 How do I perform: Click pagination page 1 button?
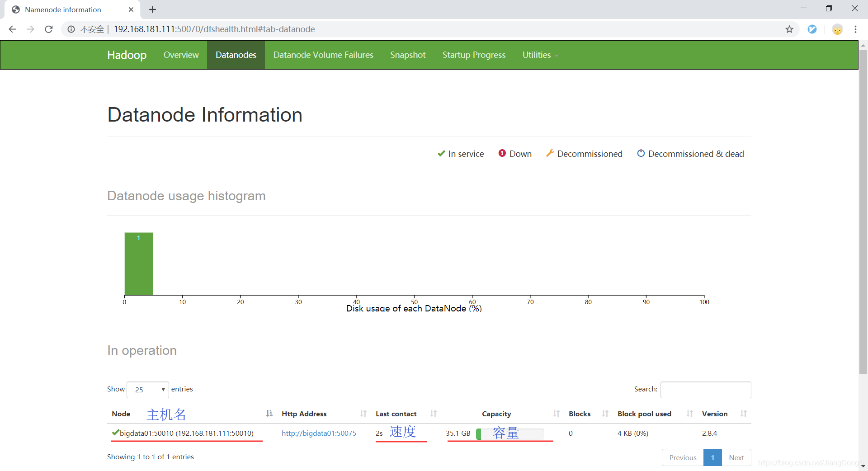[x=712, y=457]
